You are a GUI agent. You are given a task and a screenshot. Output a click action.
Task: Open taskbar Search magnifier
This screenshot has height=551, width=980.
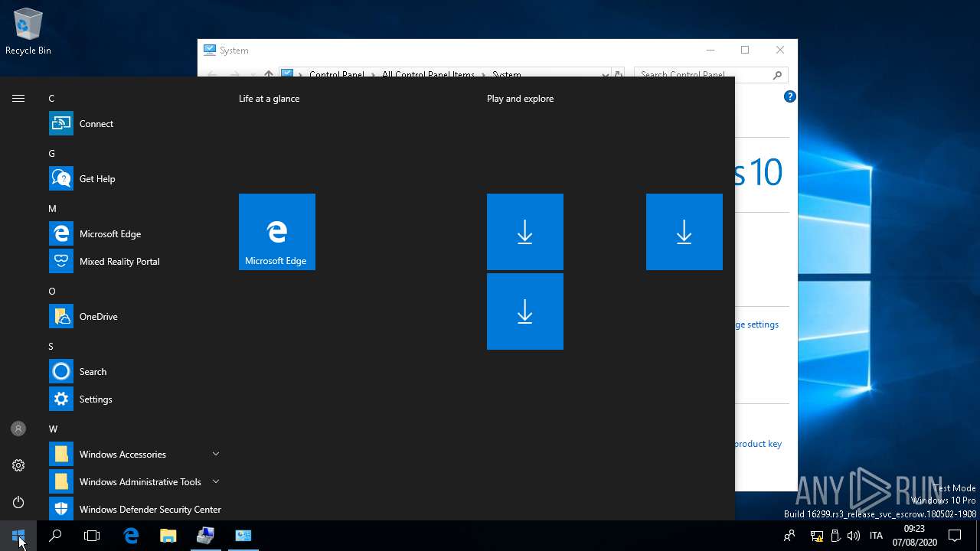pos(55,536)
